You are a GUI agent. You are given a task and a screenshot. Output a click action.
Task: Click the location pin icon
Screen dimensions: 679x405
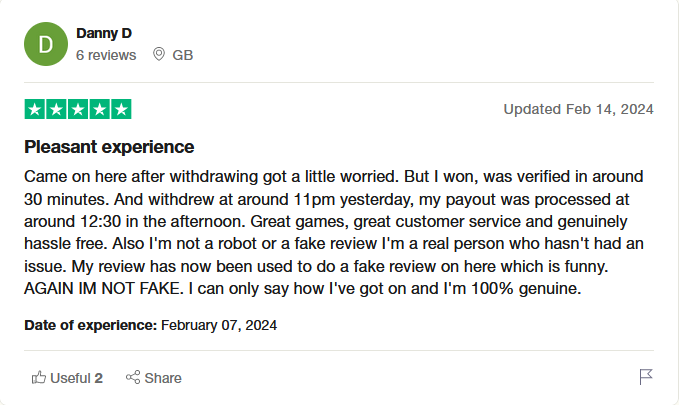[x=158, y=55]
